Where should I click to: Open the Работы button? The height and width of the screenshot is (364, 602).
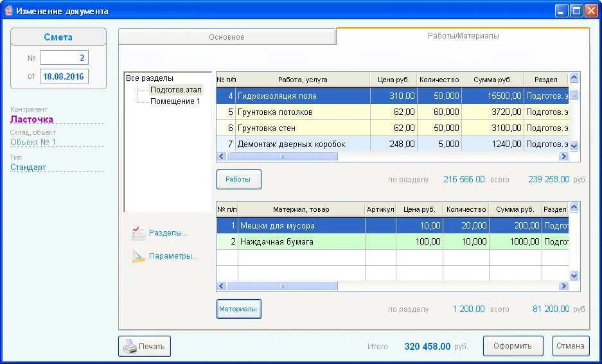click(x=239, y=180)
